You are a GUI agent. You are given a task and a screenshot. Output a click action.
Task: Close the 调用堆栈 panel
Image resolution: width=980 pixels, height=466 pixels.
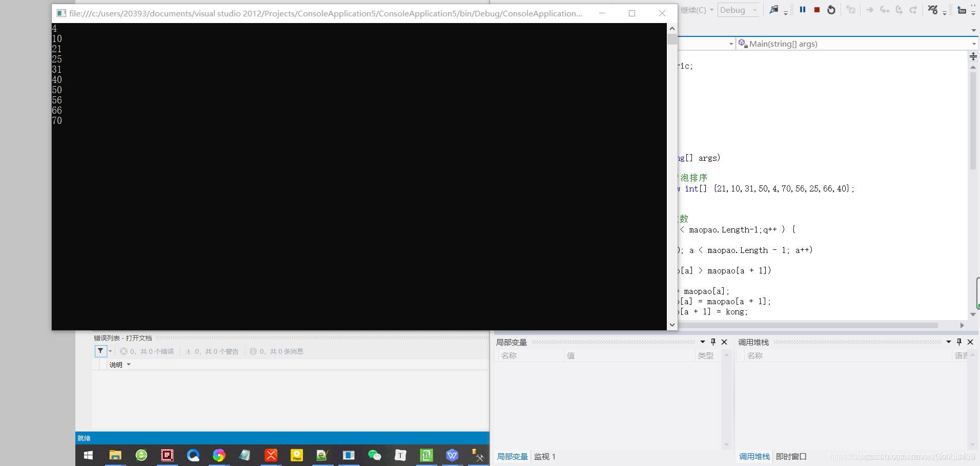970,342
